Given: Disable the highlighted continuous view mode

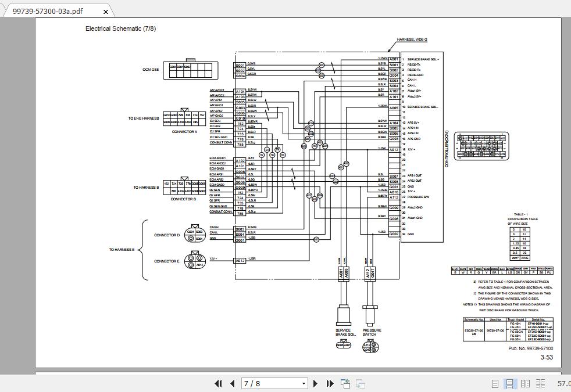Looking at the screenshot, I should (x=510, y=383).
